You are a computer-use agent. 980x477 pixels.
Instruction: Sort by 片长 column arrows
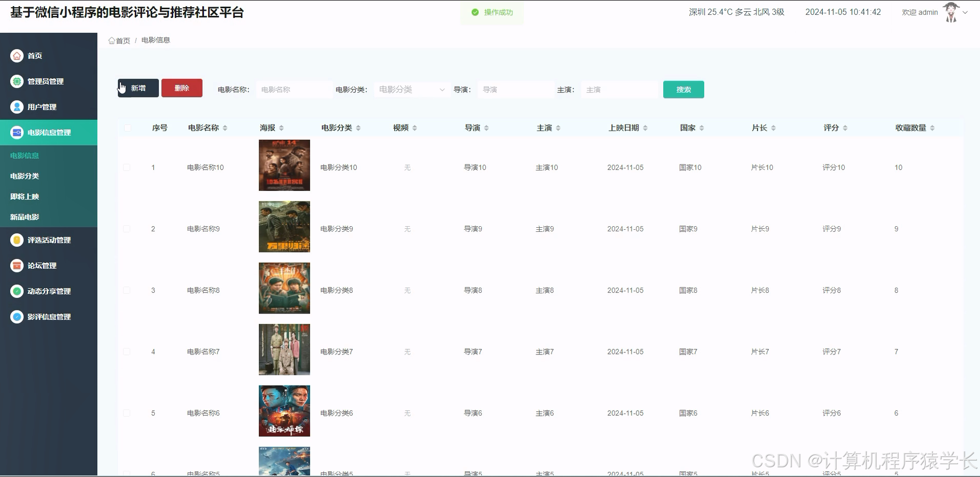click(773, 128)
